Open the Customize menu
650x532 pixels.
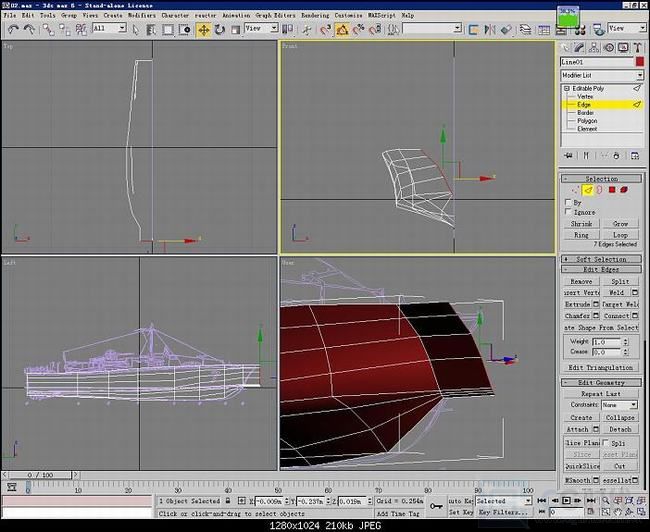pos(348,15)
